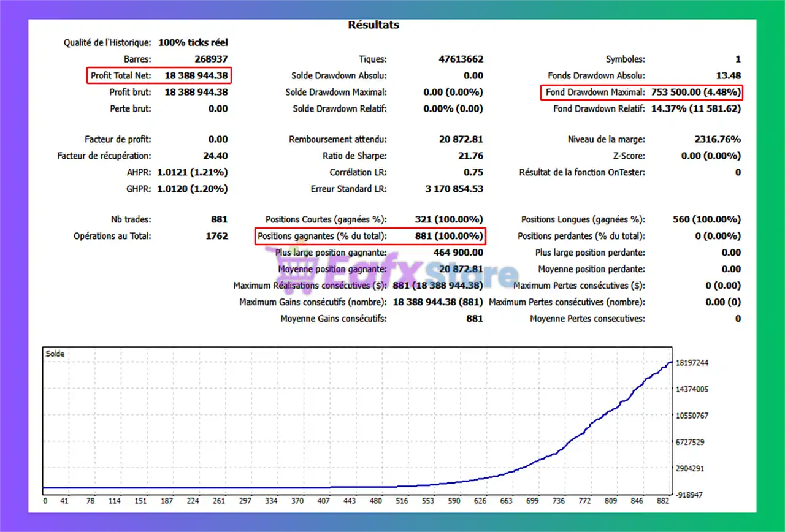Click the Solde label on the chart
Viewport: 785px width, 532px height.
55,354
